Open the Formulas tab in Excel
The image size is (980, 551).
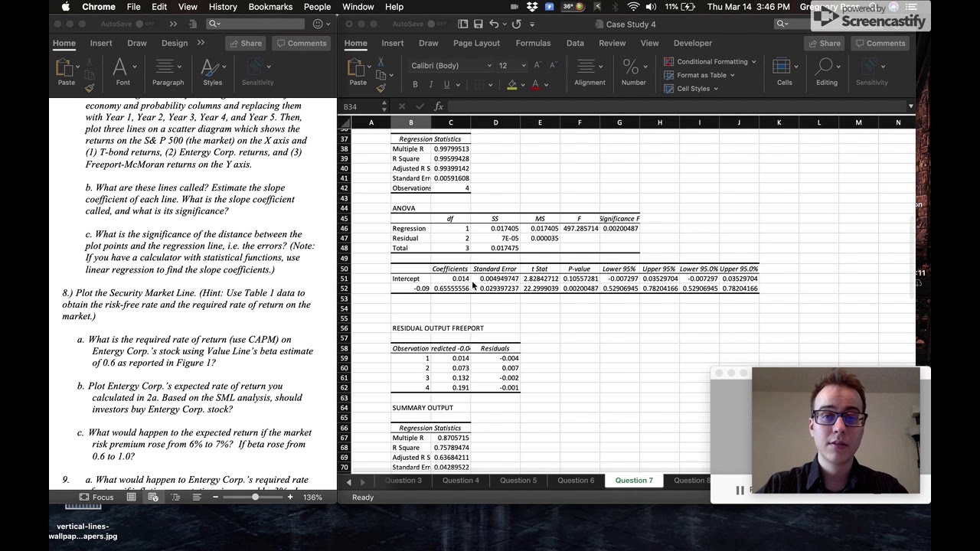(533, 44)
